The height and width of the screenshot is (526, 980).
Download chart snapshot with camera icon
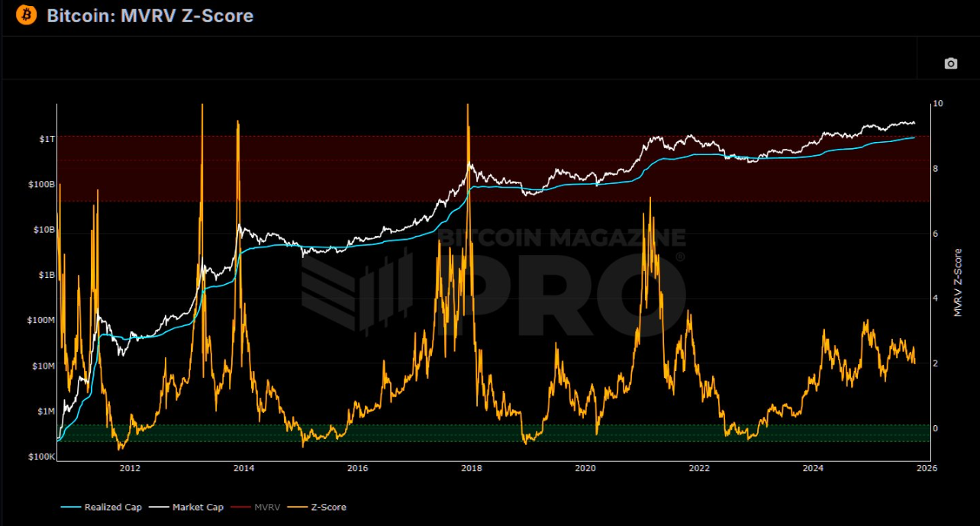[x=950, y=63]
